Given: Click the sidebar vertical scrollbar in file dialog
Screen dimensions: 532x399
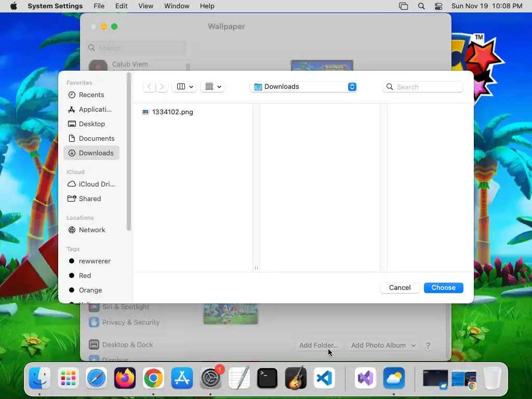Looking at the screenshot, I should click(x=129, y=152).
